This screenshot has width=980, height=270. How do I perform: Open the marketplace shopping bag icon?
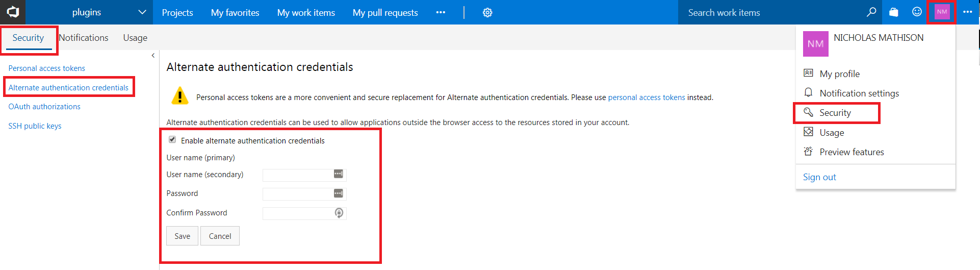click(894, 12)
